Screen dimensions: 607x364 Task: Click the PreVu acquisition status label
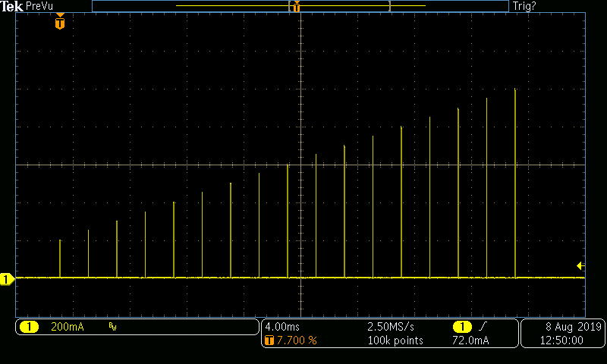tap(39, 6)
